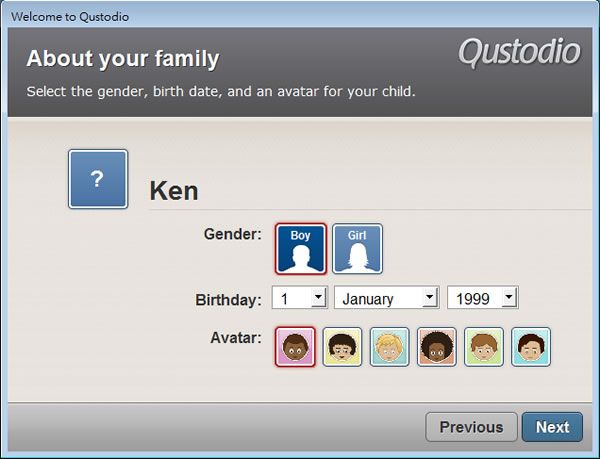Click the Birthday label
The height and width of the screenshot is (459, 600).
pyautogui.click(x=229, y=299)
